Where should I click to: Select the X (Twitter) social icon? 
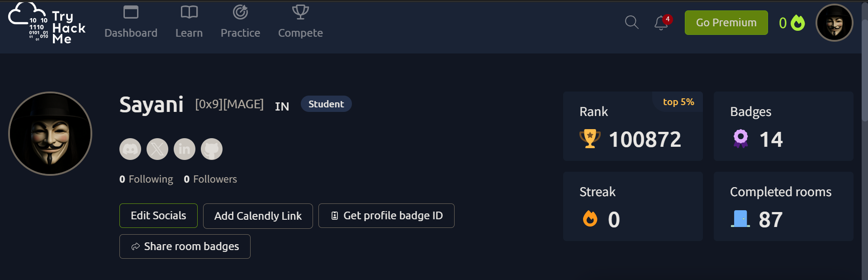(157, 149)
